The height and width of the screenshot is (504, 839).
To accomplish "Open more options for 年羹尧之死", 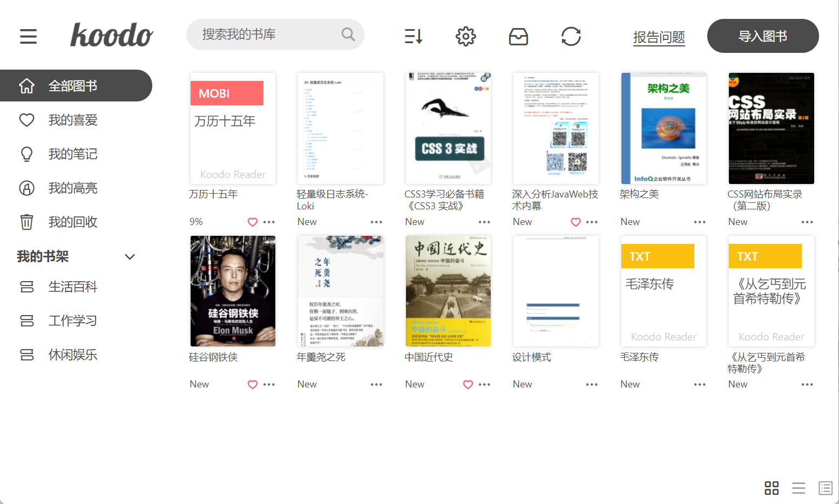I will click(x=376, y=384).
